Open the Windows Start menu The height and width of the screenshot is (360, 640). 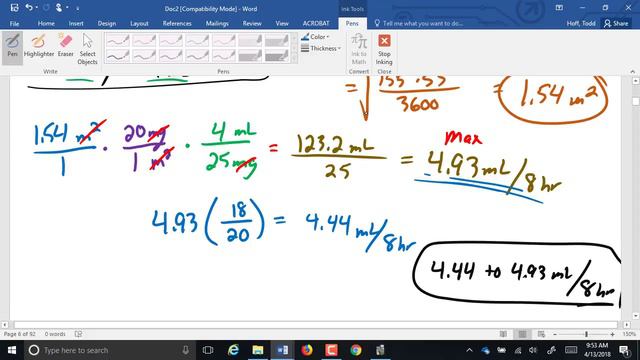tap(12, 350)
